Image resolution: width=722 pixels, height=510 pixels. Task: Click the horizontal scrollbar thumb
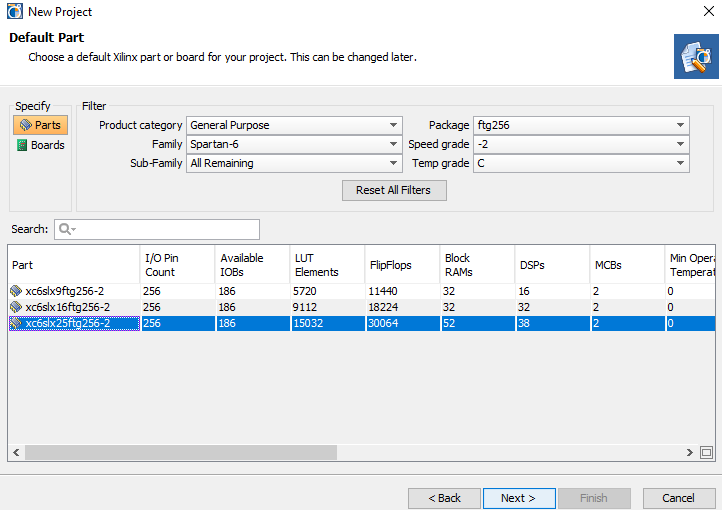(x=181, y=452)
